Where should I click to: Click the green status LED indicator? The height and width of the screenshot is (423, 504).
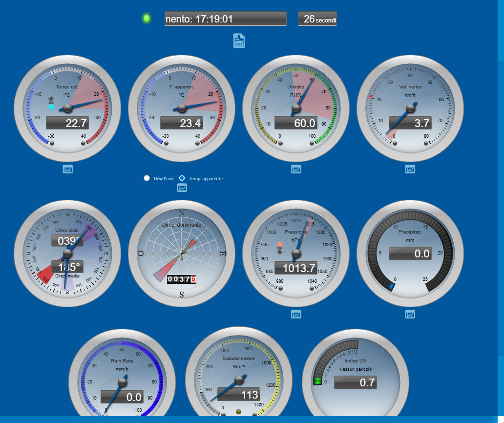coord(147,19)
